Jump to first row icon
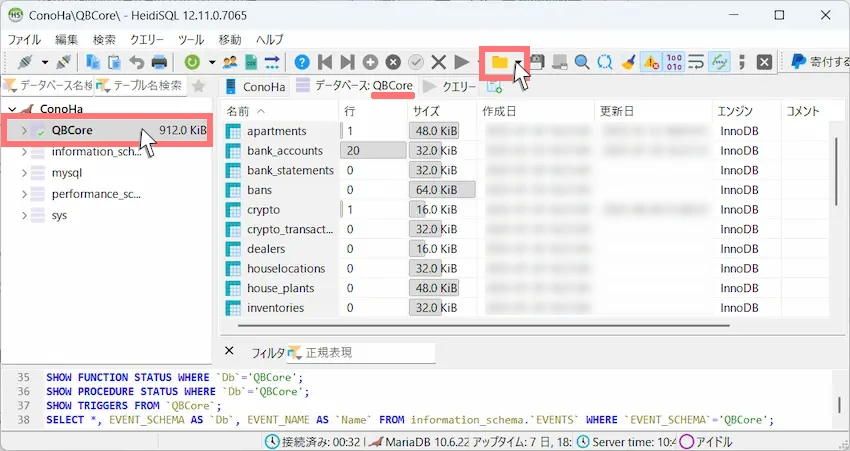This screenshot has height=451, width=850. click(325, 62)
